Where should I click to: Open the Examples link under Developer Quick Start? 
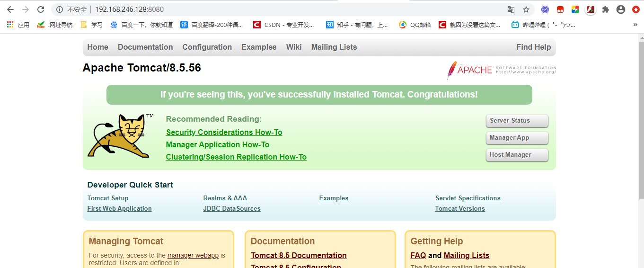(334, 198)
